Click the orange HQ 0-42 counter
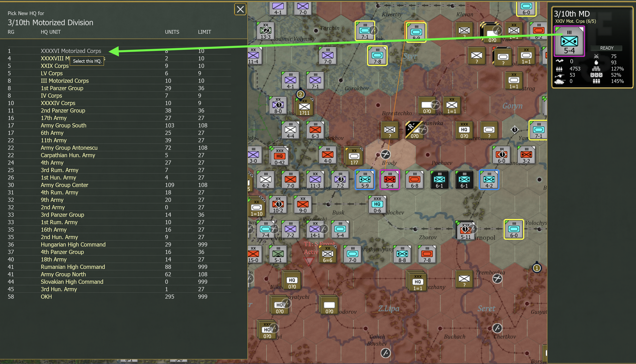The image size is (636, 364). [x=279, y=156]
